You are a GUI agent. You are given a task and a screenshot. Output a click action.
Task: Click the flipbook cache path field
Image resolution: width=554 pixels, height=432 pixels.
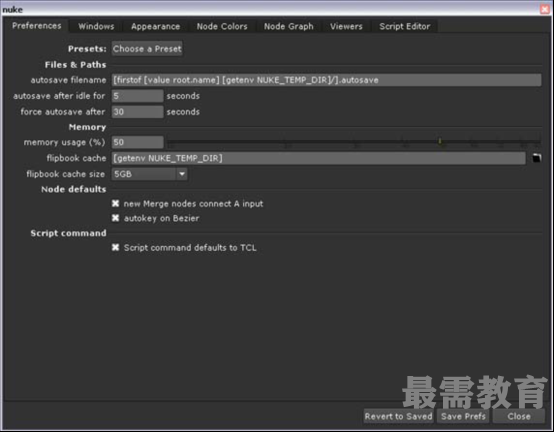(x=319, y=158)
